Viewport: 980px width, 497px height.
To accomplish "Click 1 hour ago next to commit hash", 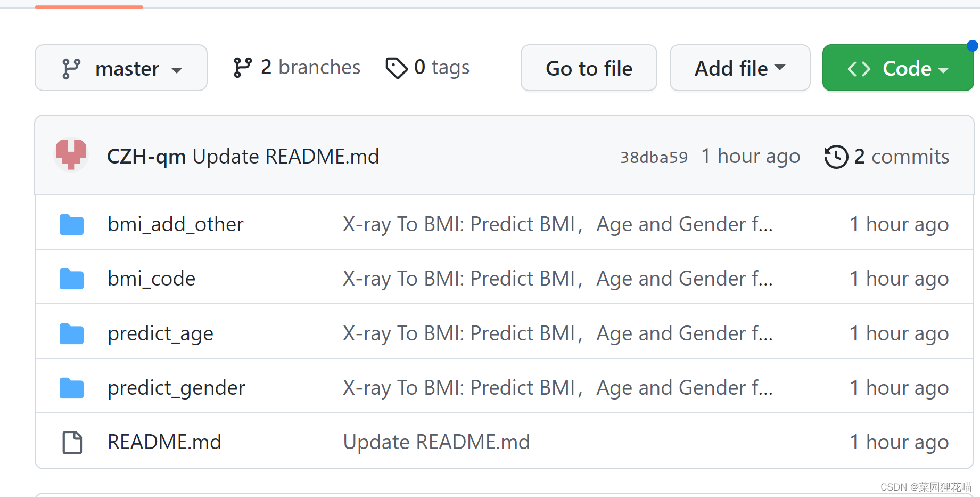I will pos(751,157).
